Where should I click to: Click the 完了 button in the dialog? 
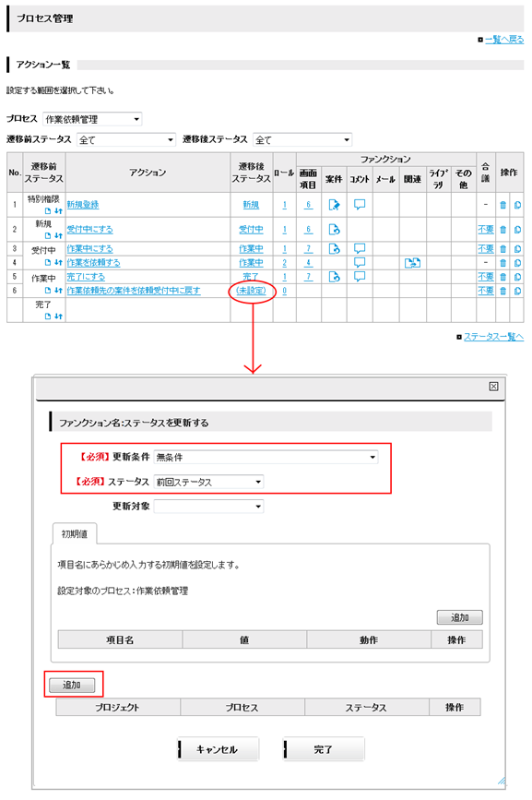[x=323, y=749]
